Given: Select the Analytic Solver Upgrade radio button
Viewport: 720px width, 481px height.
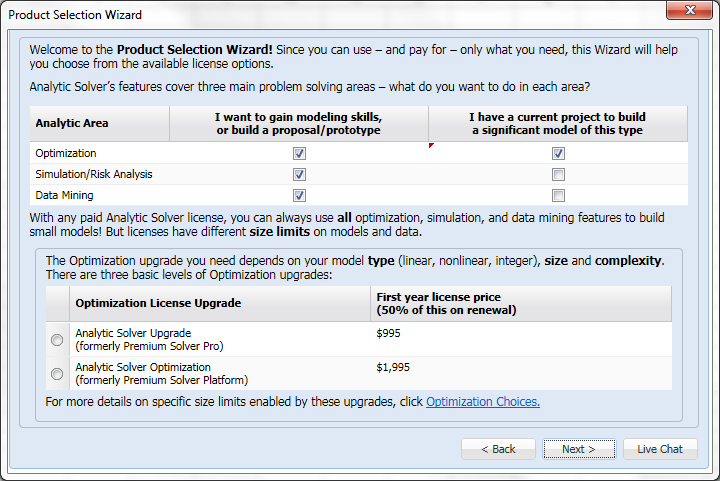Looking at the screenshot, I should pyautogui.click(x=57, y=340).
